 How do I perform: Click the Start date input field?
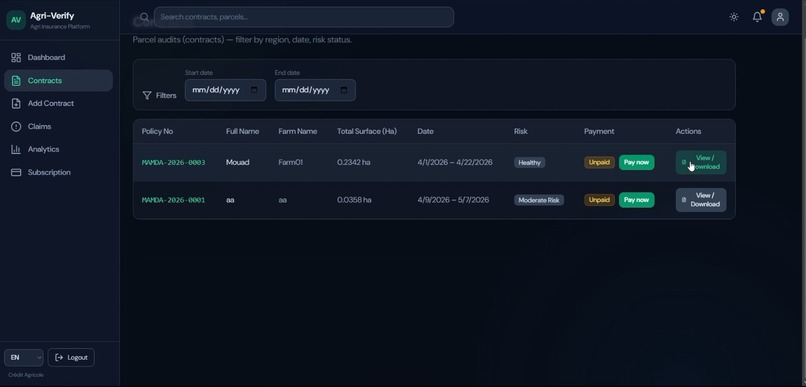pos(225,90)
